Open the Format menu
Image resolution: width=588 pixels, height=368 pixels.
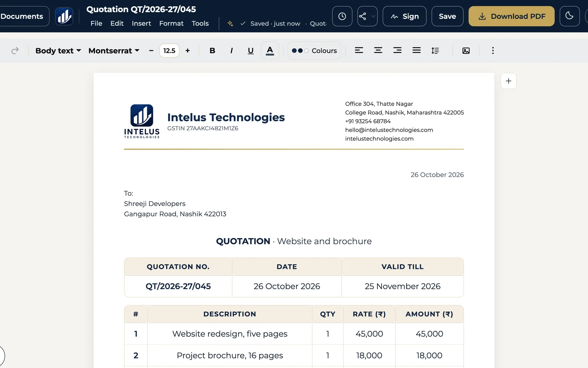[x=171, y=24]
